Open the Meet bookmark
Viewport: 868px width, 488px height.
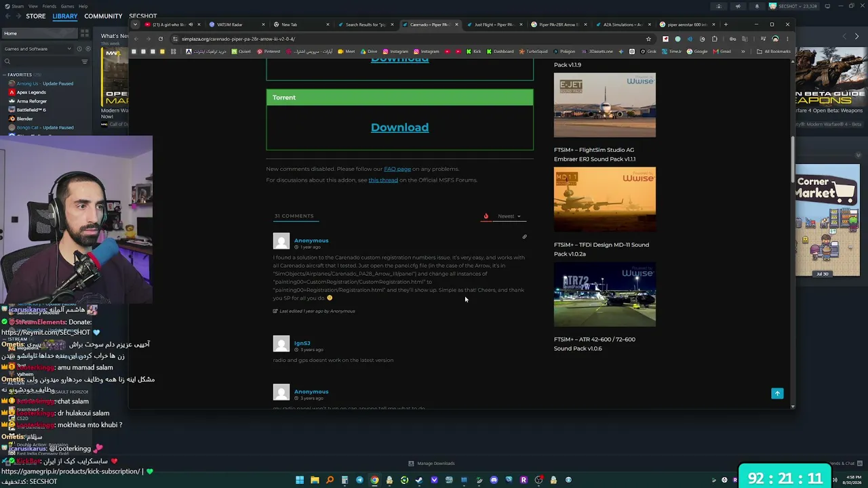click(346, 52)
